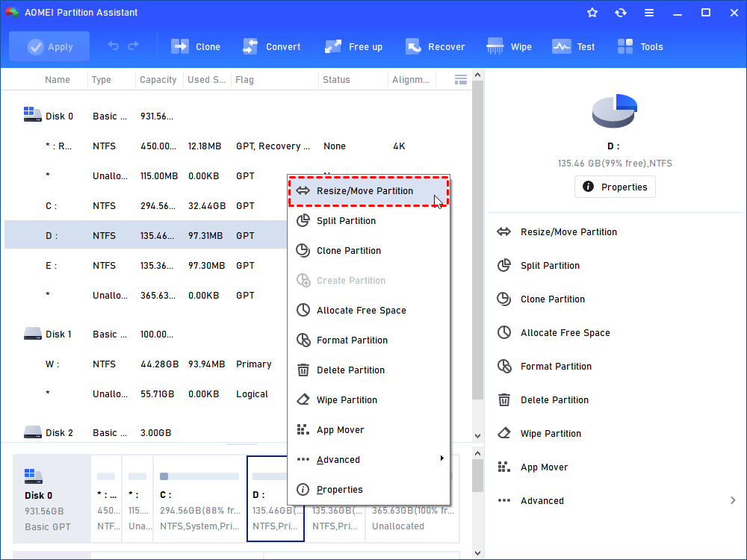Click the undo arrow in toolbar
Screen dimensions: 747x560
(x=114, y=46)
